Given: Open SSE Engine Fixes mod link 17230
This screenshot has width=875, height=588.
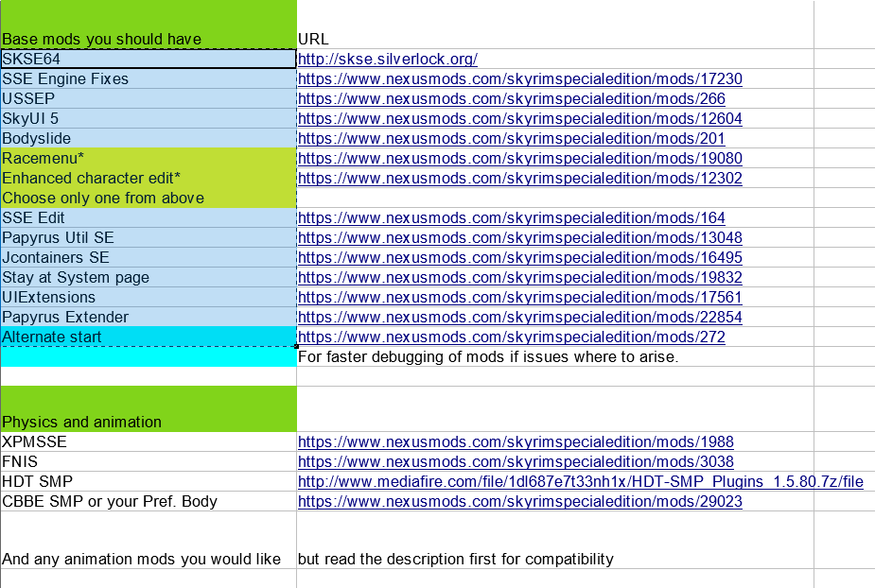Looking at the screenshot, I should pos(519,79).
